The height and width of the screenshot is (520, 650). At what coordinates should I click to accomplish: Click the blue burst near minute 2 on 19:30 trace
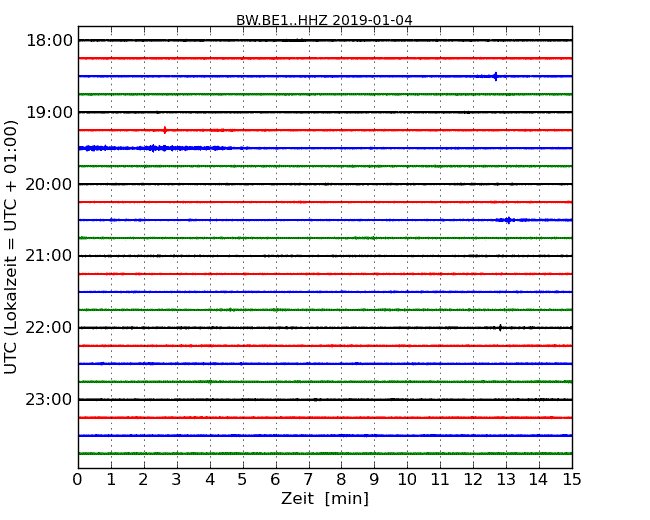(x=153, y=148)
